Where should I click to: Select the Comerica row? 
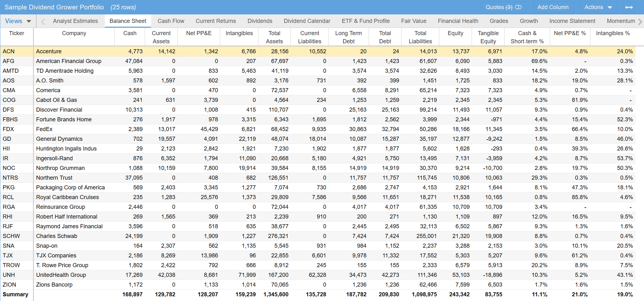(318, 90)
